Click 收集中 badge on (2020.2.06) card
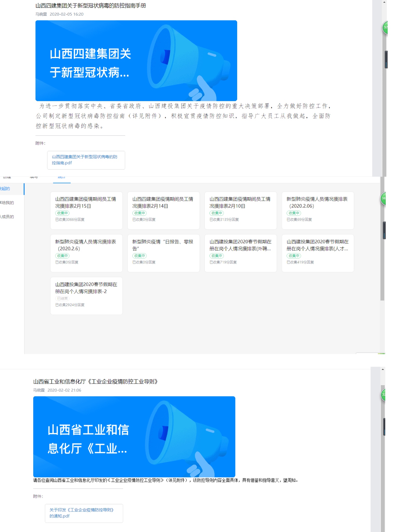The width and height of the screenshot is (399, 532). point(294,213)
